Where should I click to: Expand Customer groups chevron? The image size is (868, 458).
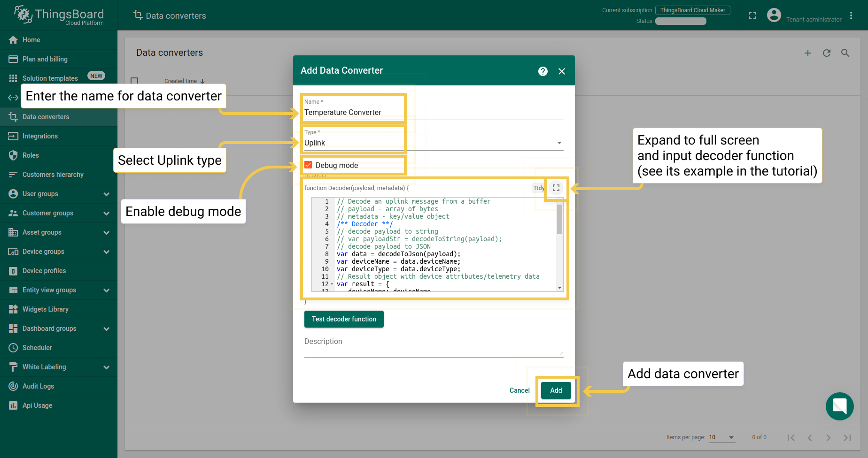tap(107, 213)
